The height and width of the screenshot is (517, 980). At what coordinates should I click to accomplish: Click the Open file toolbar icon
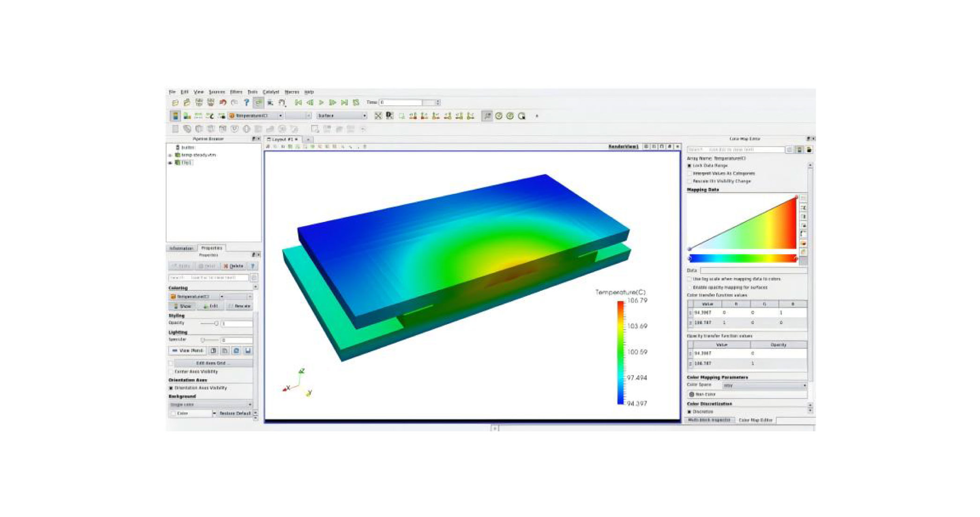(175, 103)
